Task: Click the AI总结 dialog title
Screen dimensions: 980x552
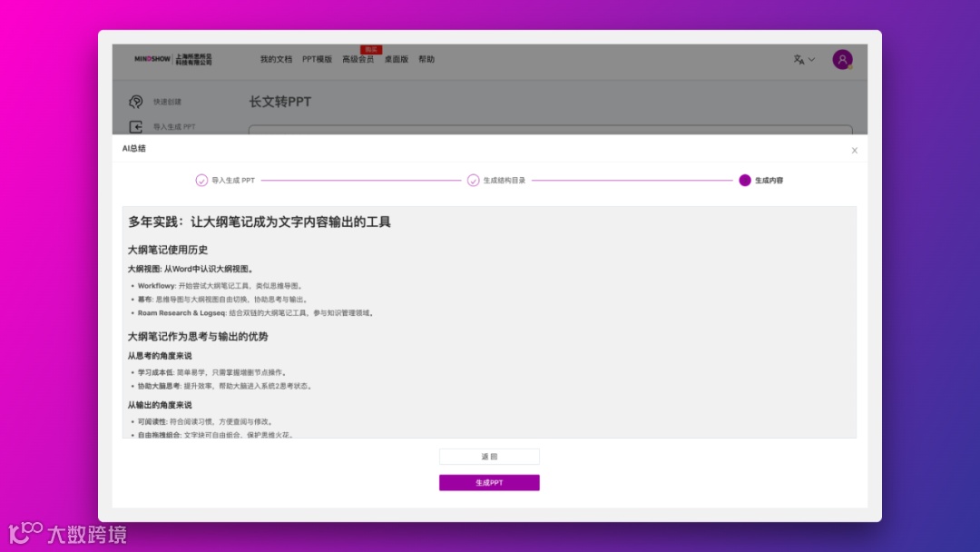Action: click(x=133, y=149)
